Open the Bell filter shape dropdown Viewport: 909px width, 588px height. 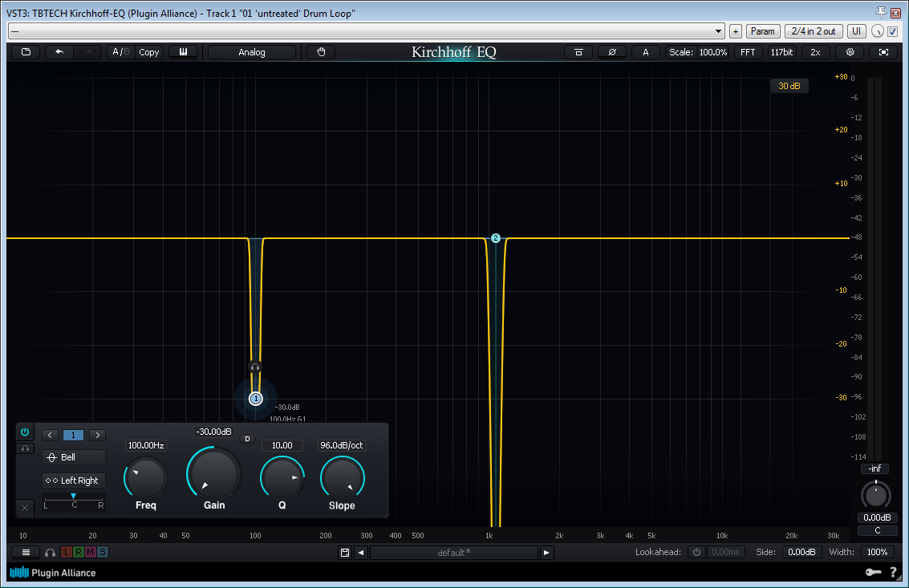74,457
